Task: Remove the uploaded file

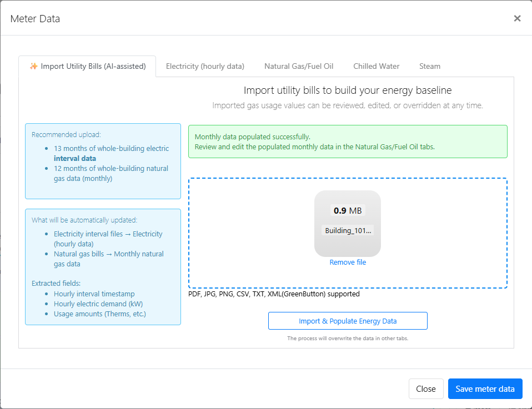Action: coord(348,262)
